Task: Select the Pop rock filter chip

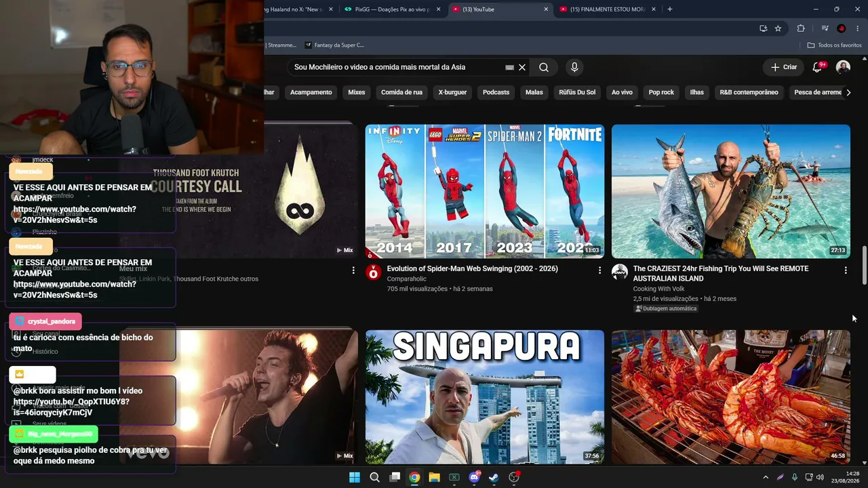Action: (x=661, y=92)
